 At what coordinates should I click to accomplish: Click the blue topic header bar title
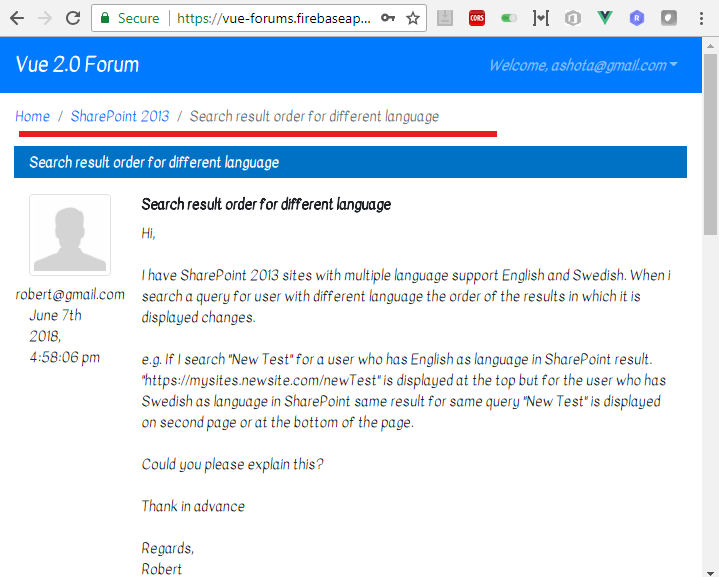[154, 162]
